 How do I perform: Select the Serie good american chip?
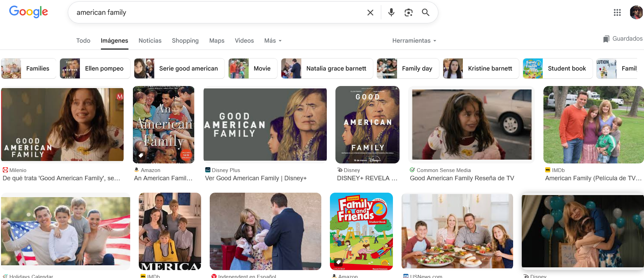pyautogui.click(x=179, y=68)
